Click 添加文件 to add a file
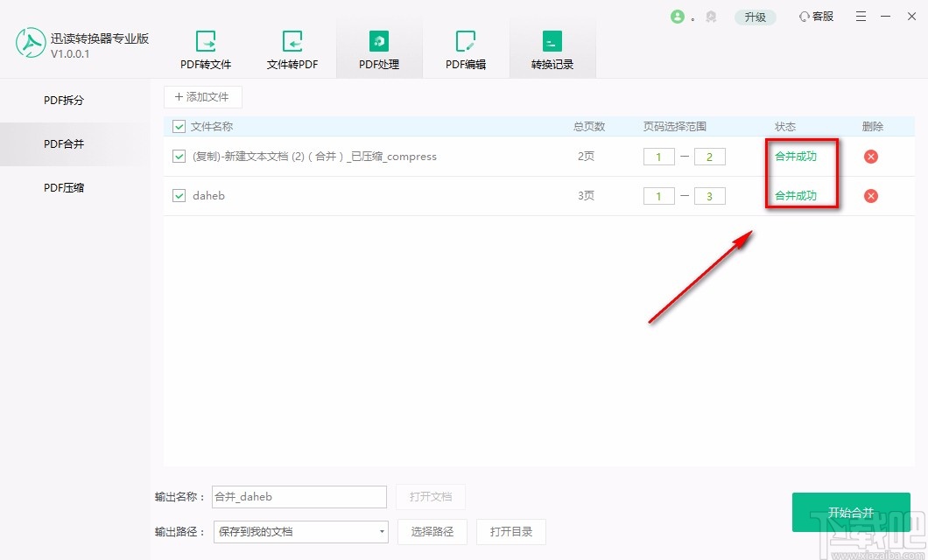The width and height of the screenshot is (928, 560). point(203,96)
